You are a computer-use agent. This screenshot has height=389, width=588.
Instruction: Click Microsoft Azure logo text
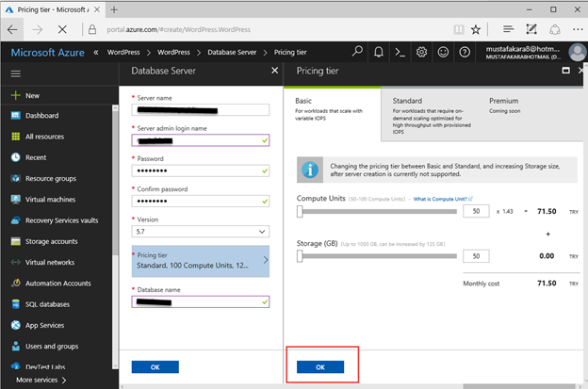coord(48,53)
